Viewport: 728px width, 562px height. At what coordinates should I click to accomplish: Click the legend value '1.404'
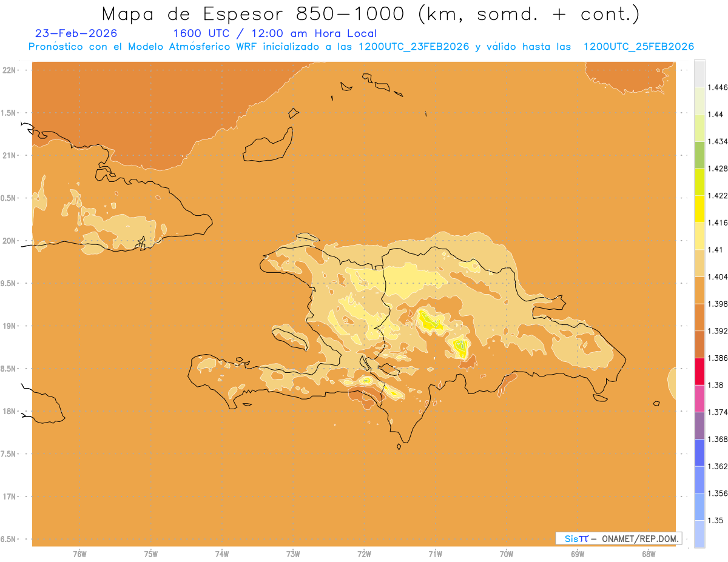click(719, 276)
